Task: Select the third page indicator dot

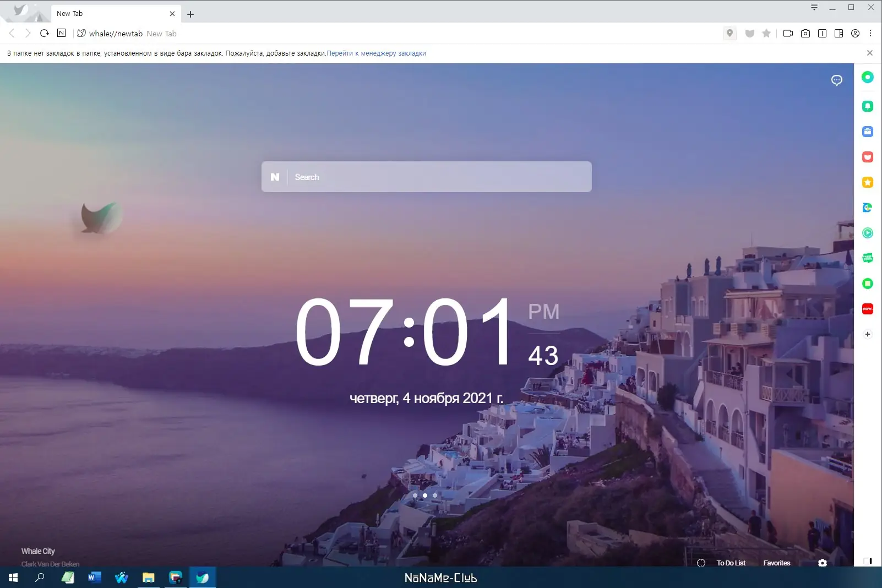Action: (435, 496)
